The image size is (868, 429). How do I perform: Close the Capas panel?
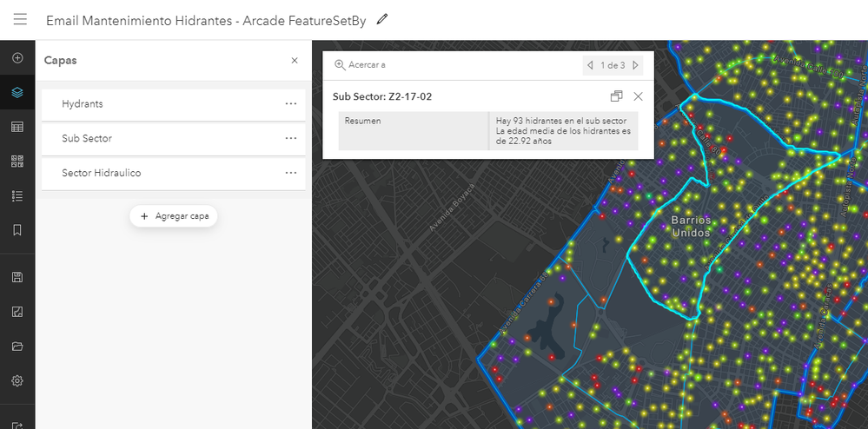[295, 60]
